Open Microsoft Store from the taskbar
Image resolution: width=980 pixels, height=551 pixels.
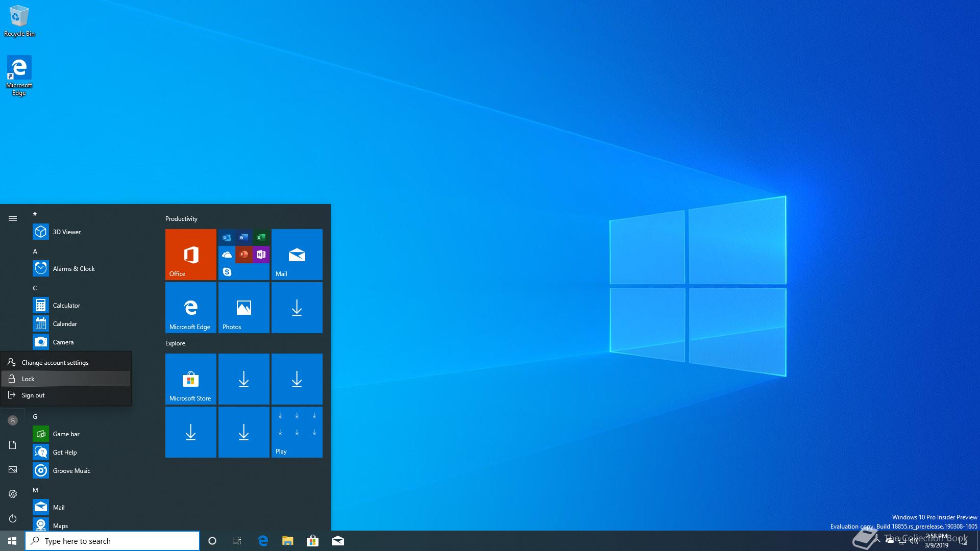(x=313, y=541)
